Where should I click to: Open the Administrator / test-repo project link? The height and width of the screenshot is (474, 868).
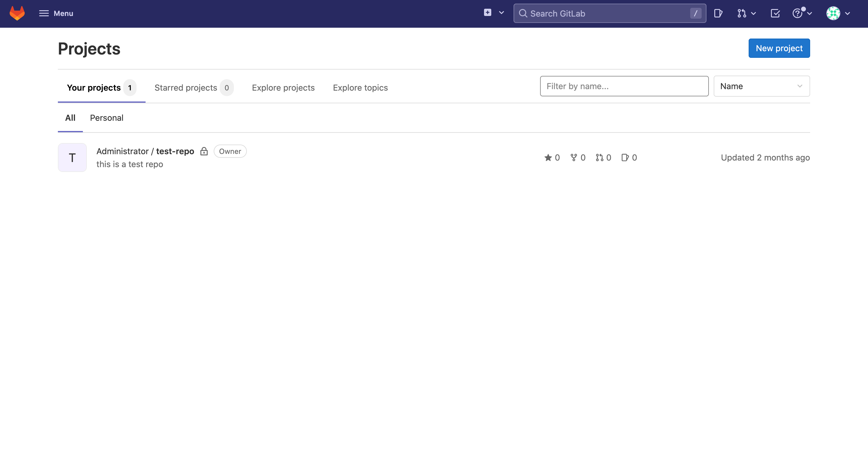point(145,151)
